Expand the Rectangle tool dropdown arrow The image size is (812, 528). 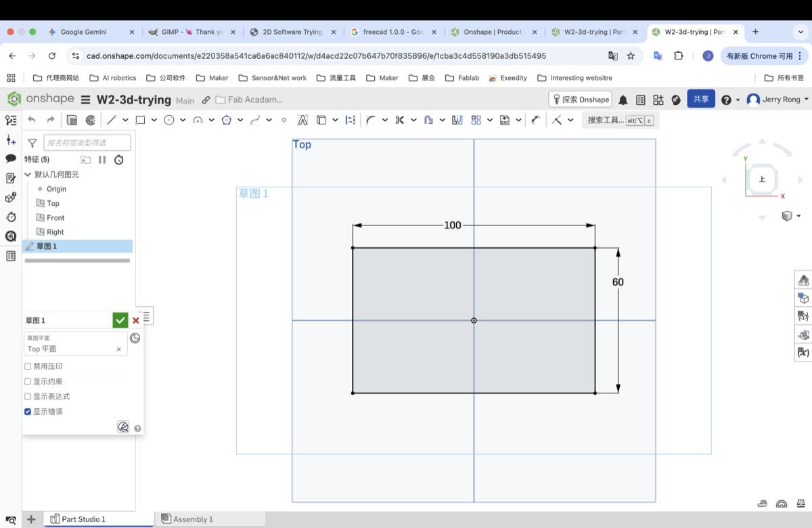pos(154,120)
